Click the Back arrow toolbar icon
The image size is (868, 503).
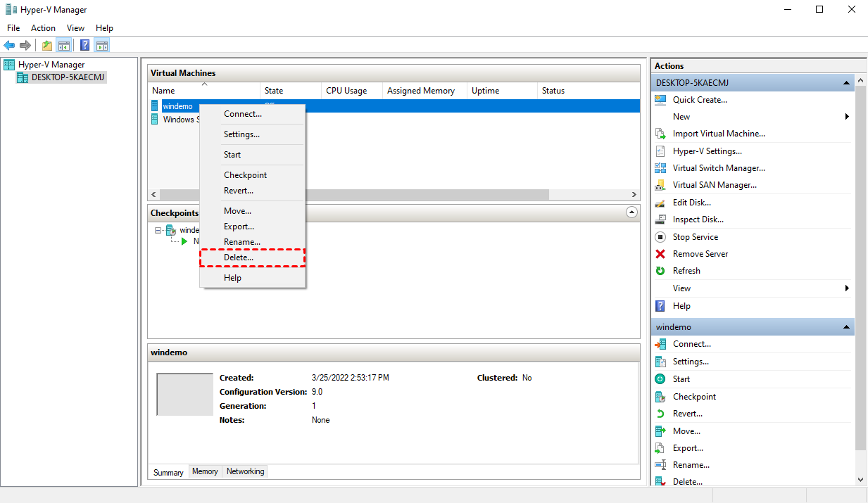pyautogui.click(x=9, y=46)
